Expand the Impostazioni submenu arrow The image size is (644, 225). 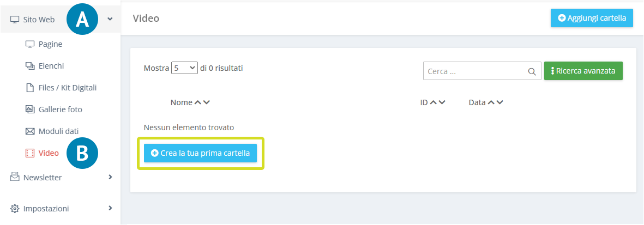tap(110, 208)
